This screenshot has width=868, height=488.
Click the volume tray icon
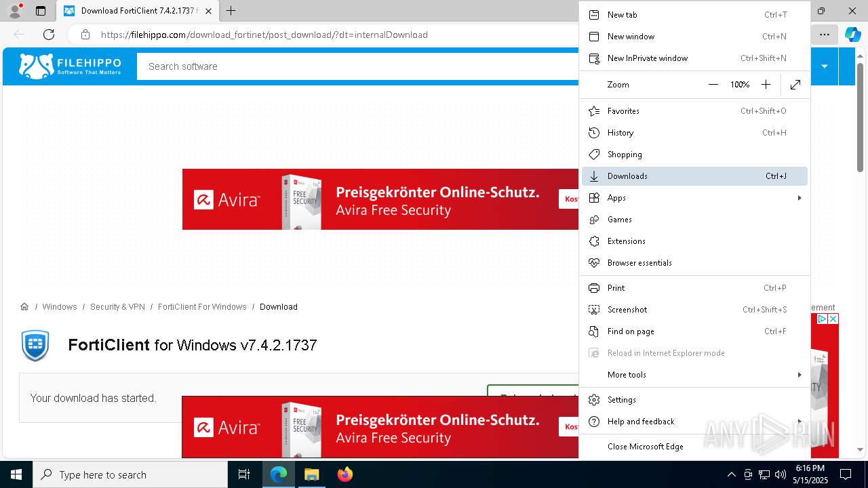pos(781,474)
